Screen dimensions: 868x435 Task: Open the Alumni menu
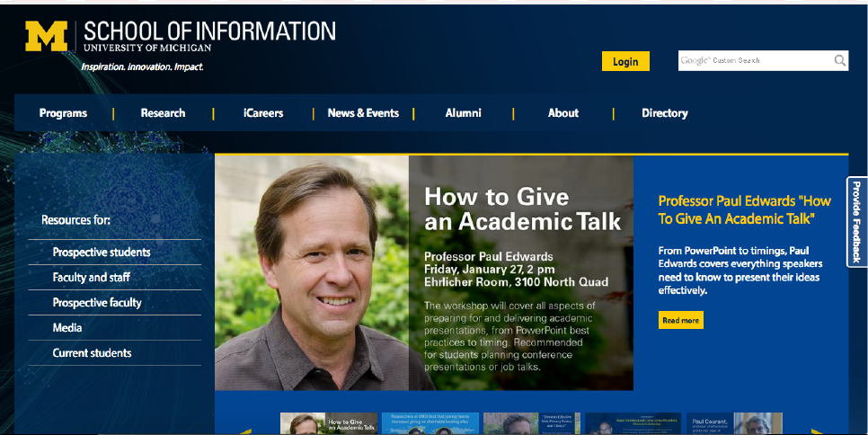(x=464, y=113)
